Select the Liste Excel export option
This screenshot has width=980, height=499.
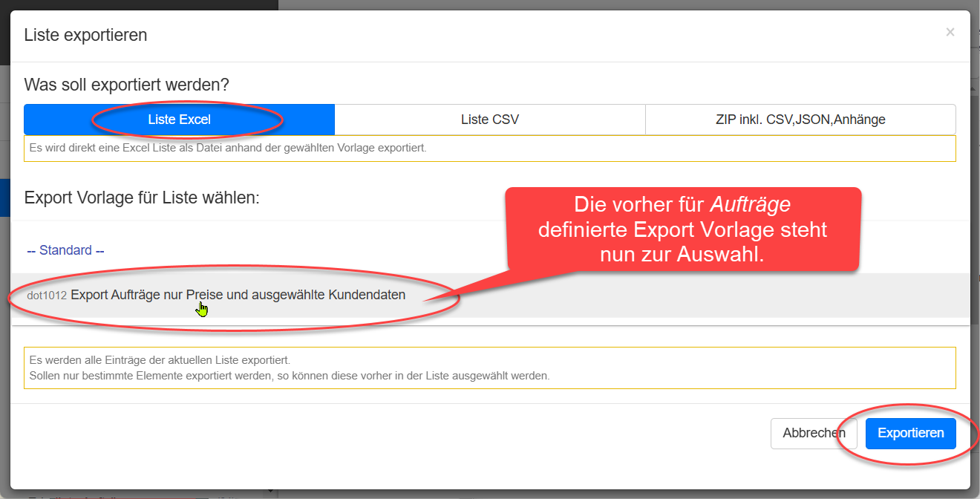(x=179, y=120)
